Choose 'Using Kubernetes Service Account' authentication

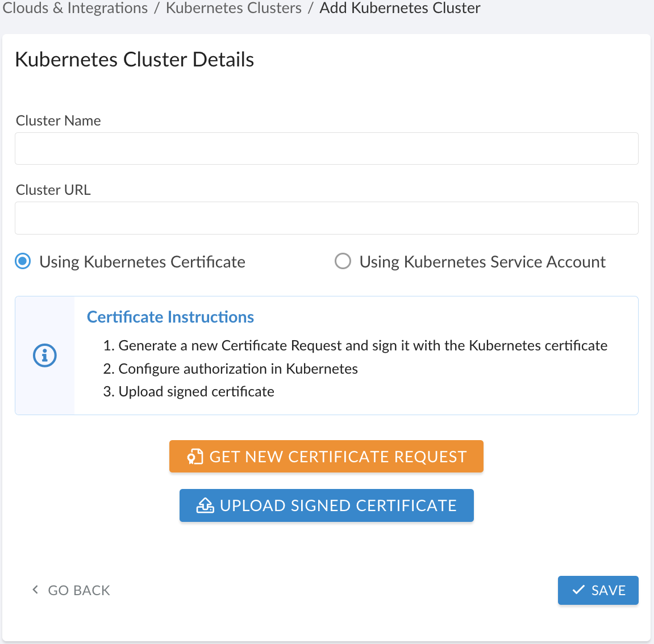343,261
